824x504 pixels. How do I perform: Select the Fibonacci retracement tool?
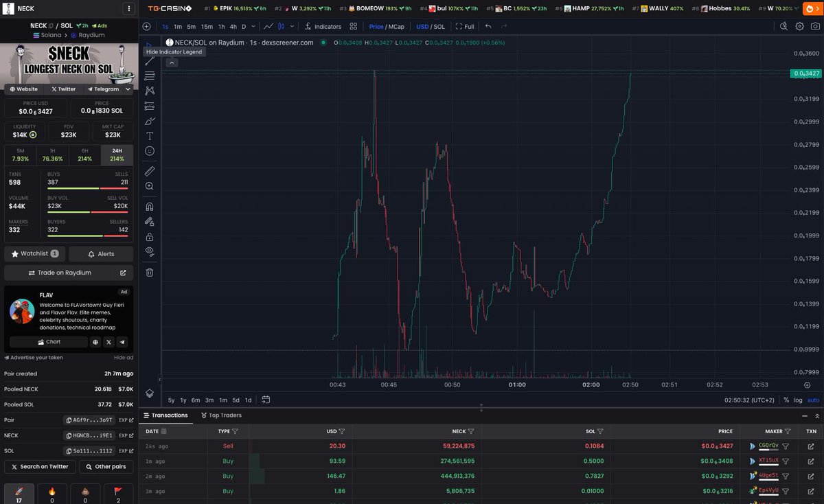pos(150,76)
